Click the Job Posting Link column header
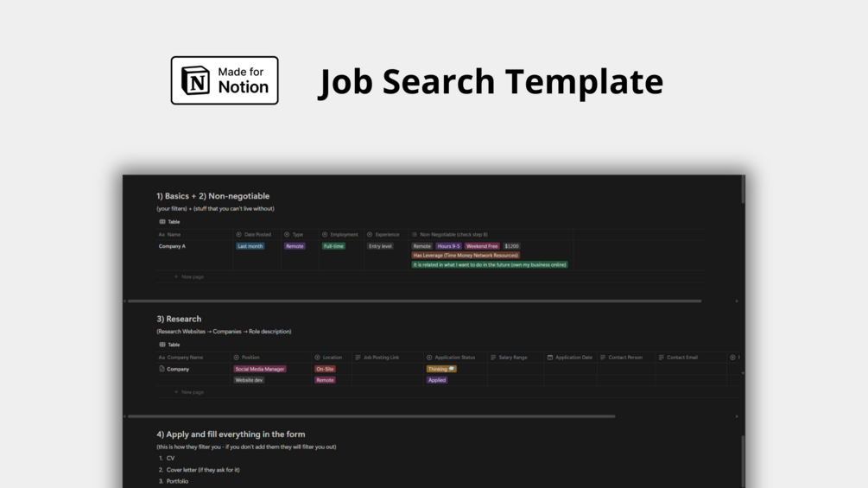This screenshot has height=488, width=868. tap(377, 358)
